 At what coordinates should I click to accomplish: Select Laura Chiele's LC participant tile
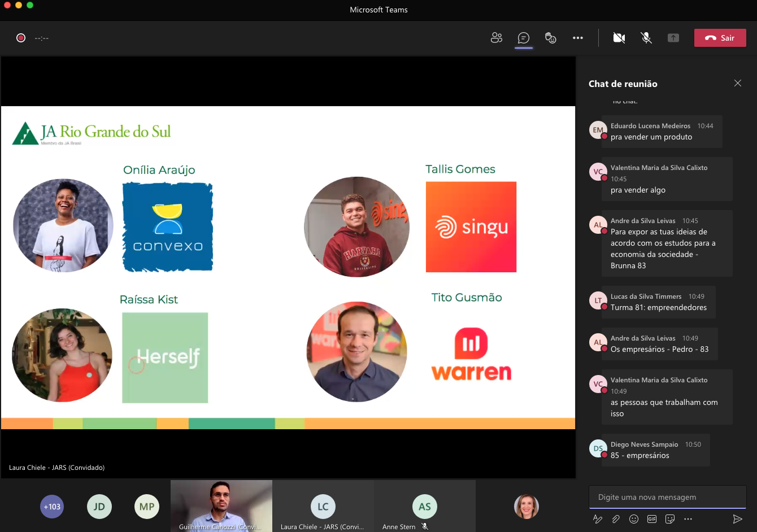click(x=323, y=506)
